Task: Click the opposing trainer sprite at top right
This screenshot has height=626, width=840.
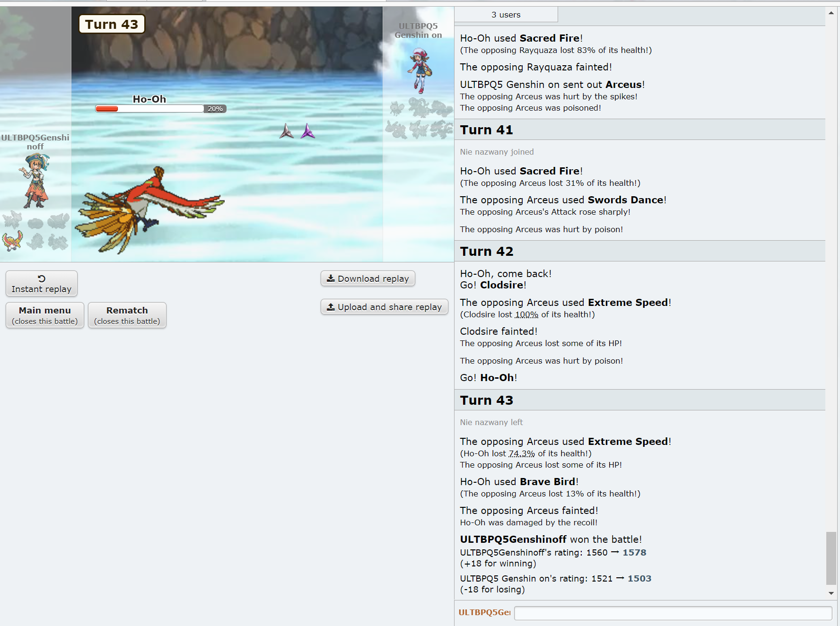Action: 420,70
